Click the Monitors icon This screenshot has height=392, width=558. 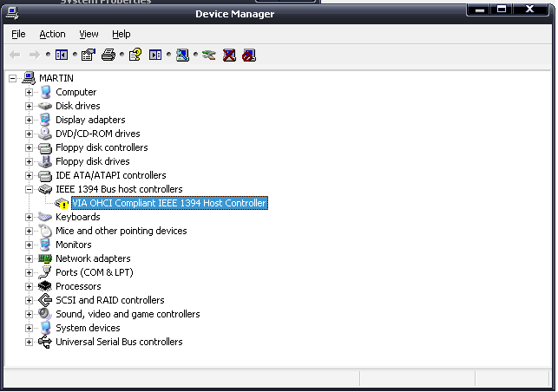pyautogui.click(x=45, y=245)
